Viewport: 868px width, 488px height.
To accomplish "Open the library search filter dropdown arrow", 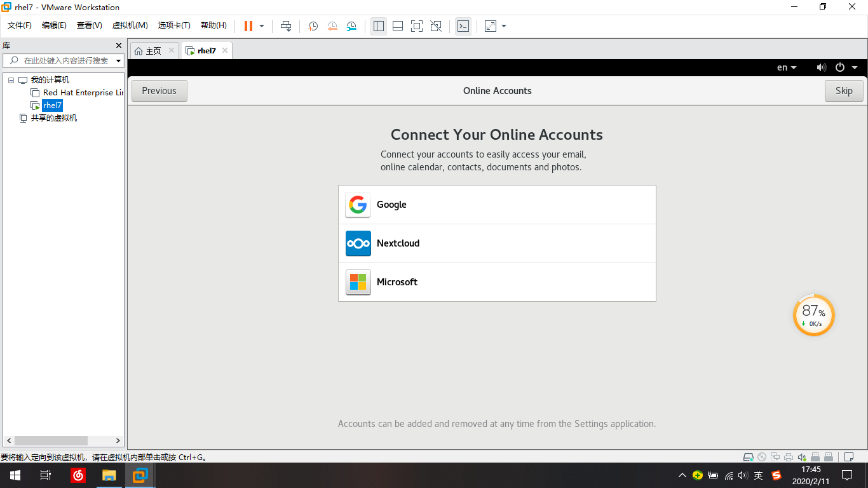I will click(x=118, y=61).
